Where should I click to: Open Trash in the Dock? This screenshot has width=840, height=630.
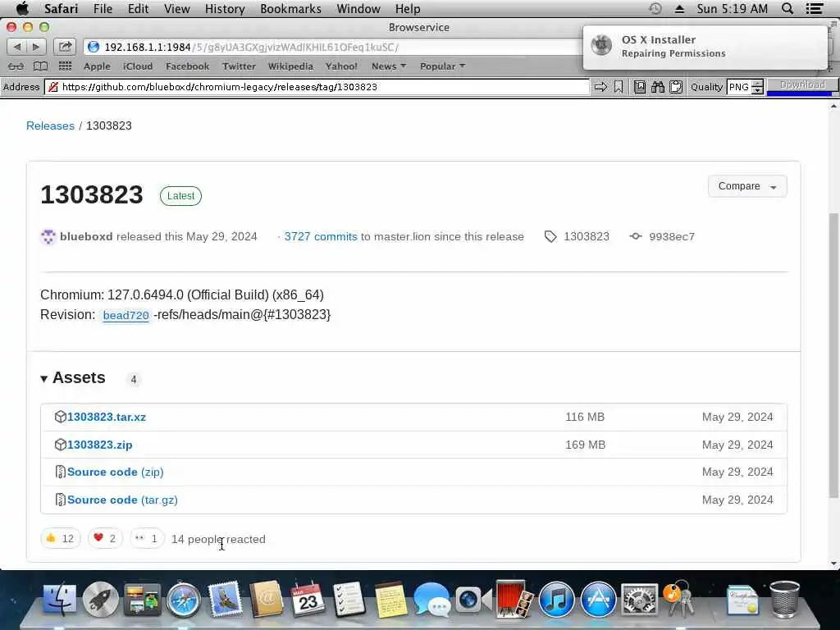point(785,599)
